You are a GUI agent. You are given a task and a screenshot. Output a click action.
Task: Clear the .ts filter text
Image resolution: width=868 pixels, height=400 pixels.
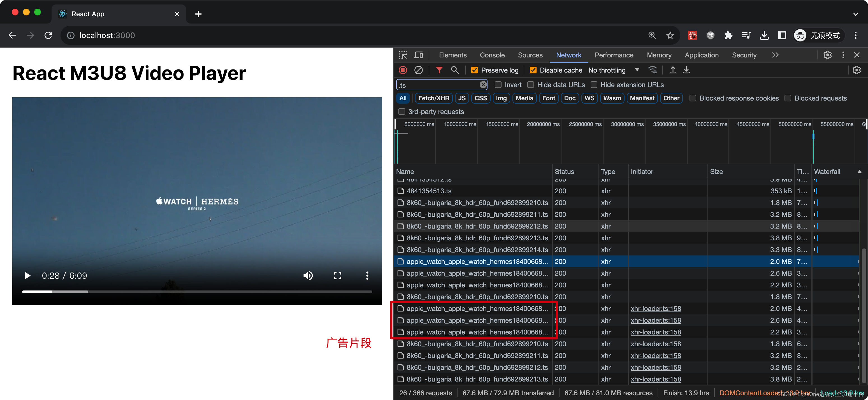483,85
